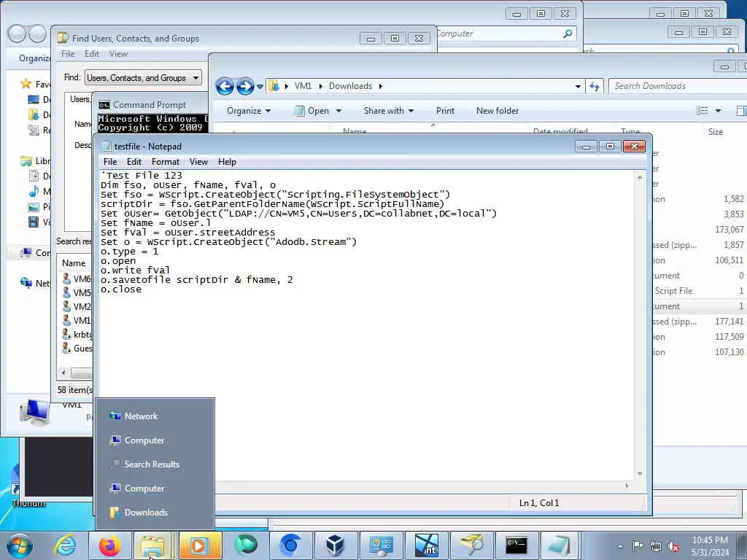Expand address bar history dropdown
This screenshot has height=560, width=747.
point(578,87)
